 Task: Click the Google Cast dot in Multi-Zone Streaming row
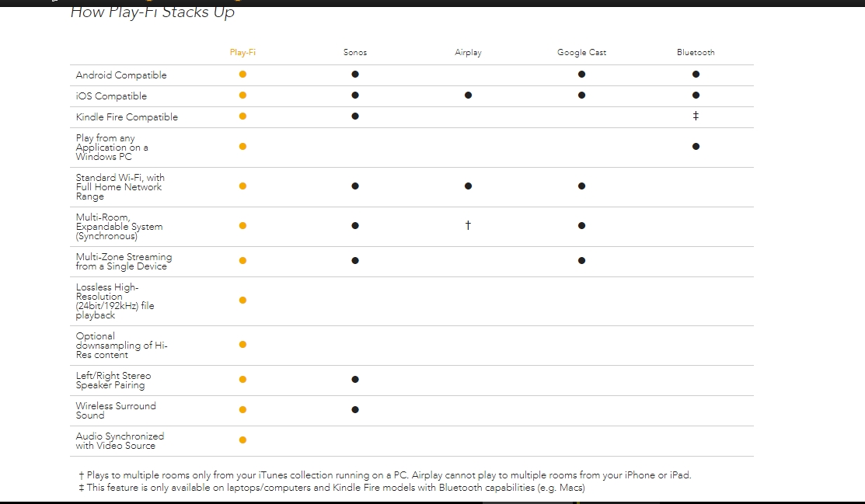[581, 261]
